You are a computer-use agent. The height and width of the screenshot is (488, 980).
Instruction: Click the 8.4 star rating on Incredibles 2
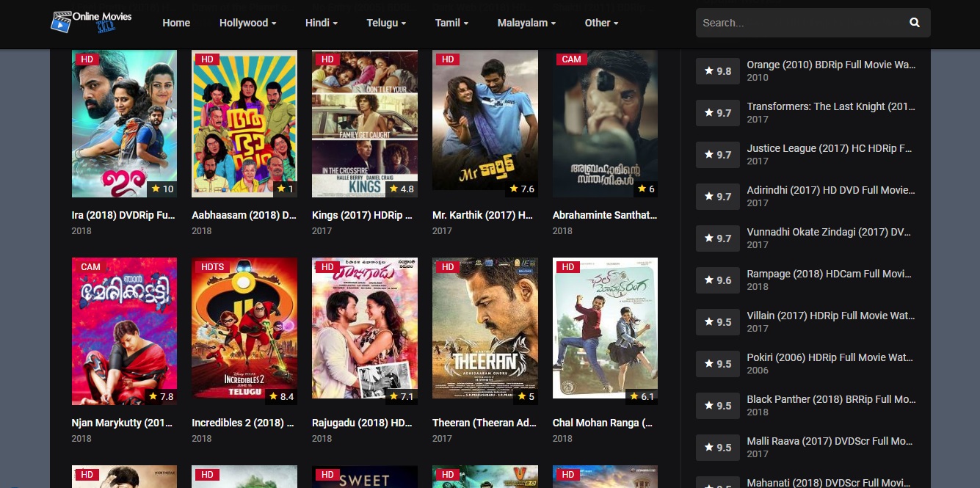pos(281,396)
